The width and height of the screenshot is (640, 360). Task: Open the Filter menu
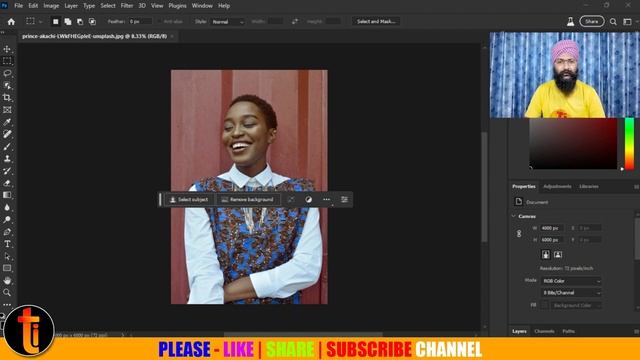pos(127,6)
